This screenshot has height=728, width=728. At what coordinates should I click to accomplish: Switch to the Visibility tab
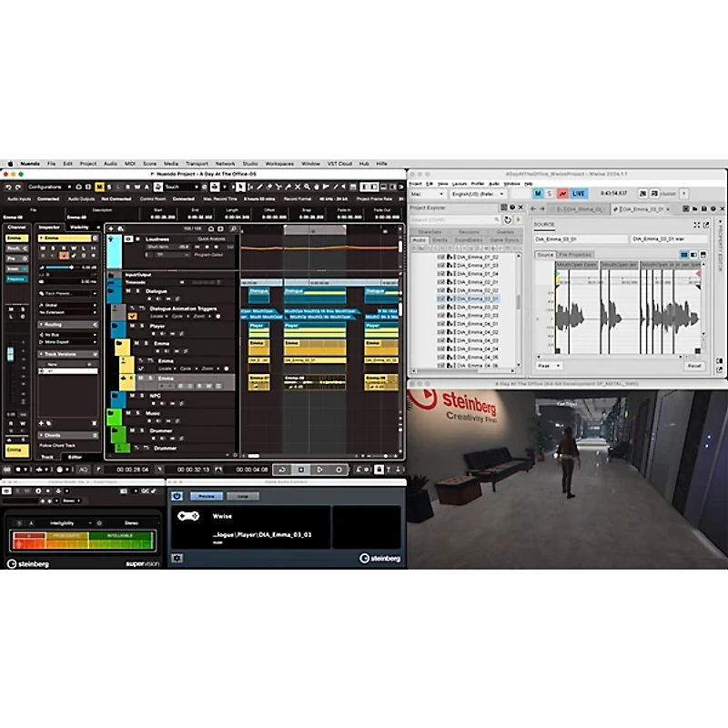[x=80, y=227]
